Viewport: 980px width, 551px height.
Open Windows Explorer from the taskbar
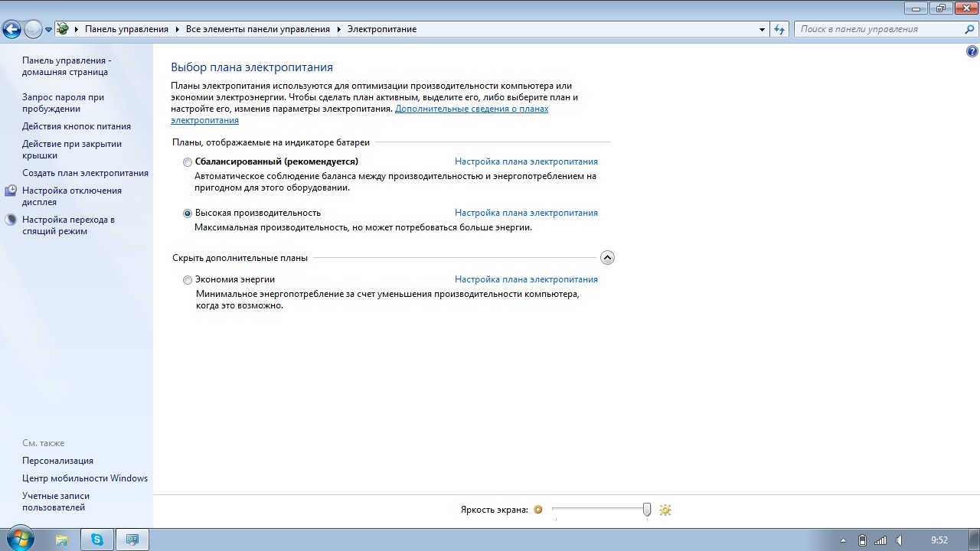pyautogui.click(x=62, y=540)
